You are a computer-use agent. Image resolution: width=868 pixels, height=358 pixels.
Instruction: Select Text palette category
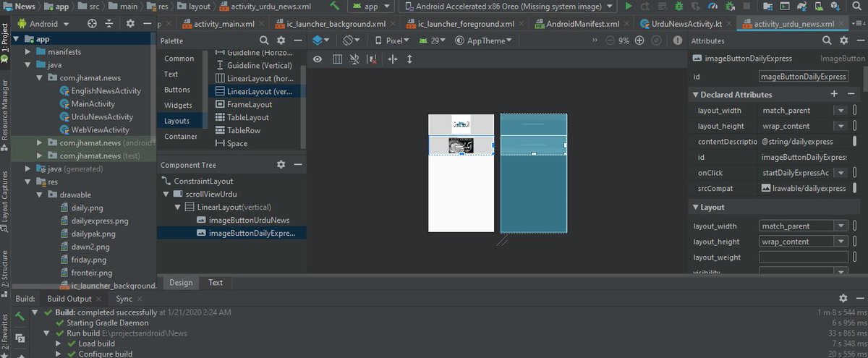point(171,74)
